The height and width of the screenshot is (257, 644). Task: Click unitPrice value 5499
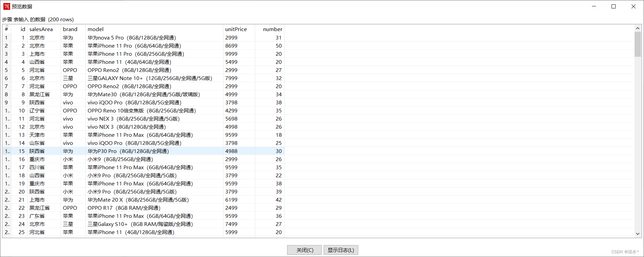231,62
